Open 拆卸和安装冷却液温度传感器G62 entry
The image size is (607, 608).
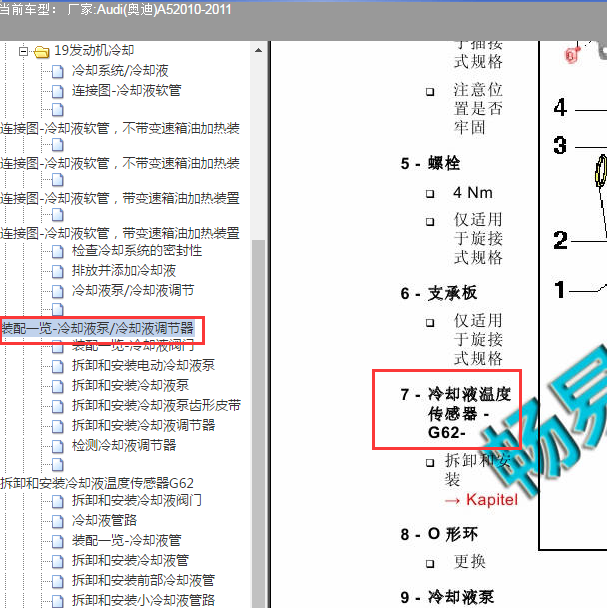[97, 483]
